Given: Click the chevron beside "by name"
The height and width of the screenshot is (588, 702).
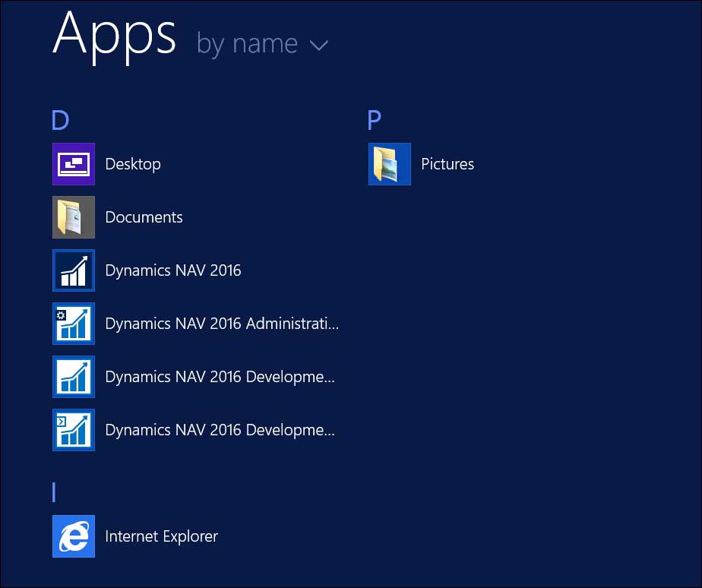Looking at the screenshot, I should [318, 46].
